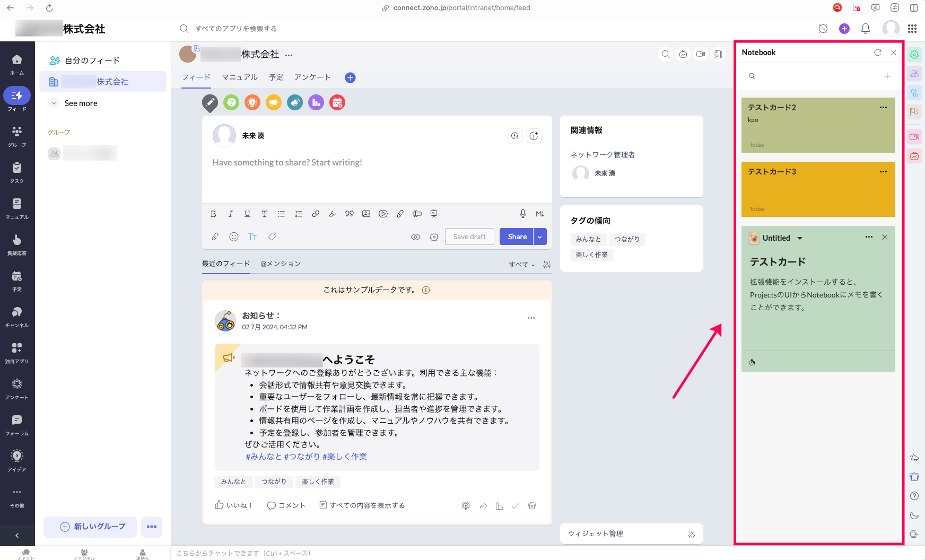
Task: Switch to the @メンション tab
Action: coord(281,264)
